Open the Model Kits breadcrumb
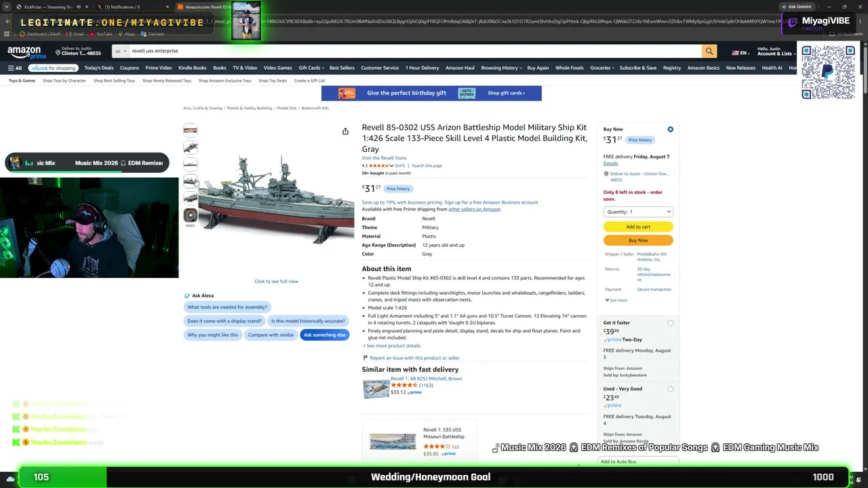This screenshot has height=488, width=868. coord(286,108)
